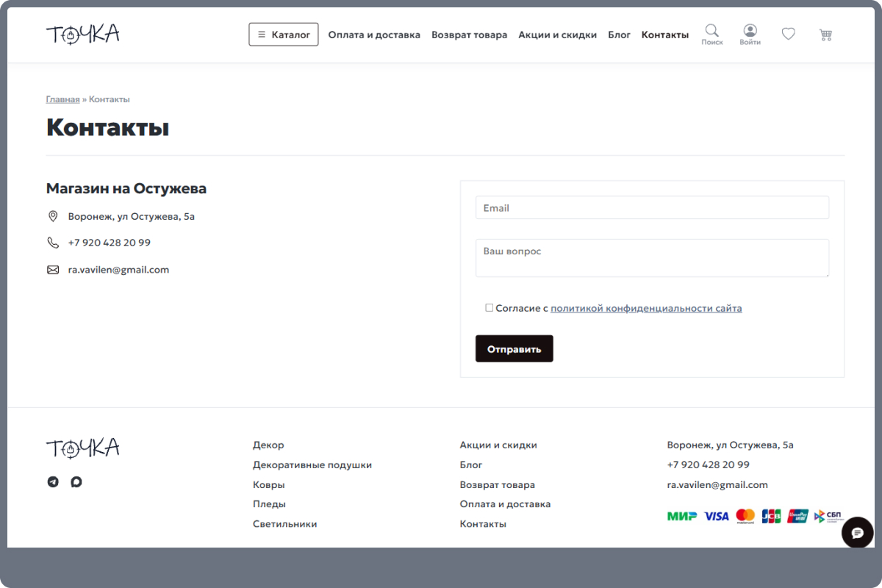Image resolution: width=882 pixels, height=588 pixels.
Task: Click the Отправить submit button
Action: click(x=514, y=349)
